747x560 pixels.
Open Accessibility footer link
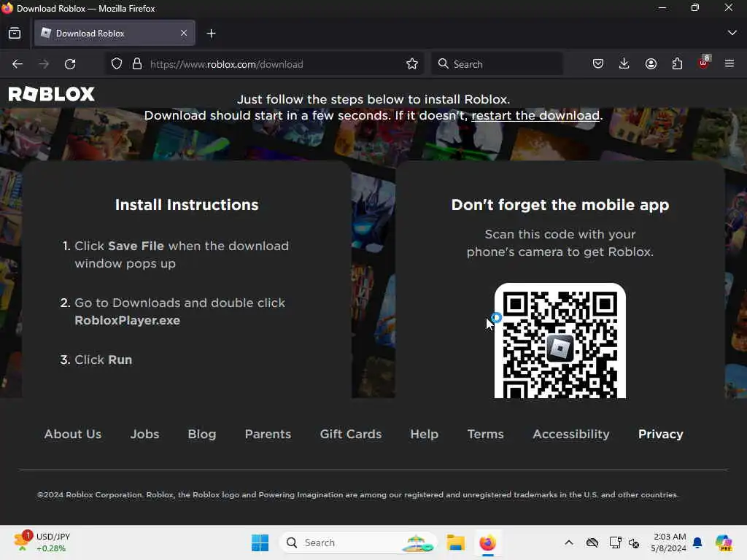click(x=570, y=435)
